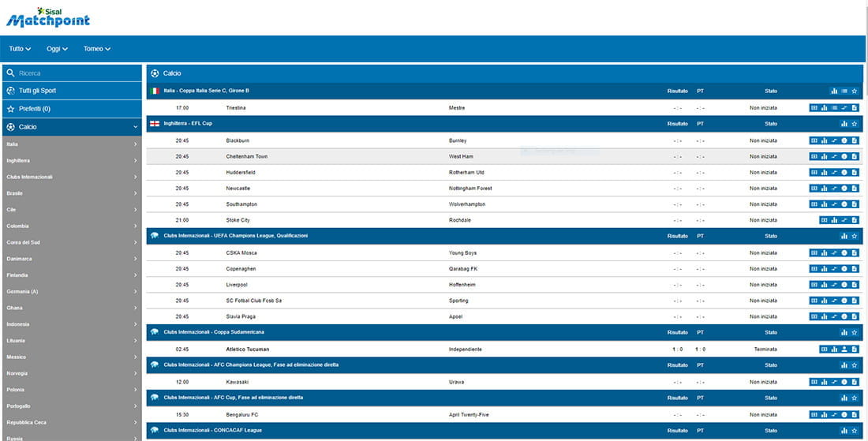Click the Inghilterra - EFL Cup league title
The image size is (868, 441).
tap(188, 123)
